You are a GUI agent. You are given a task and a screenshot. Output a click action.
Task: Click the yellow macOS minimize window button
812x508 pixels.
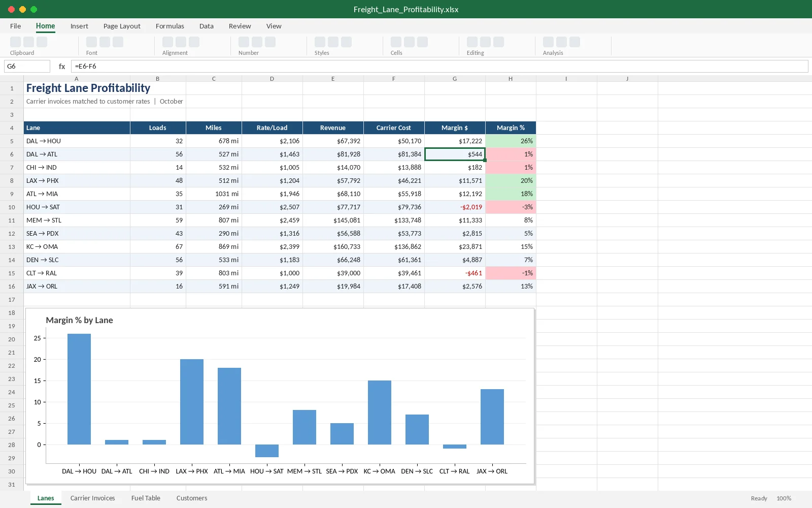tap(22, 9)
